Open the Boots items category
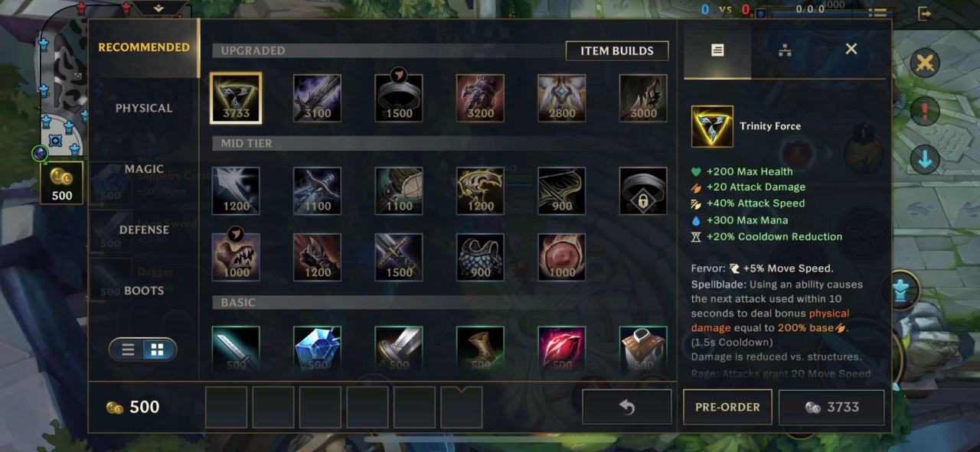The image size is (980, 452). click(144, 291)
